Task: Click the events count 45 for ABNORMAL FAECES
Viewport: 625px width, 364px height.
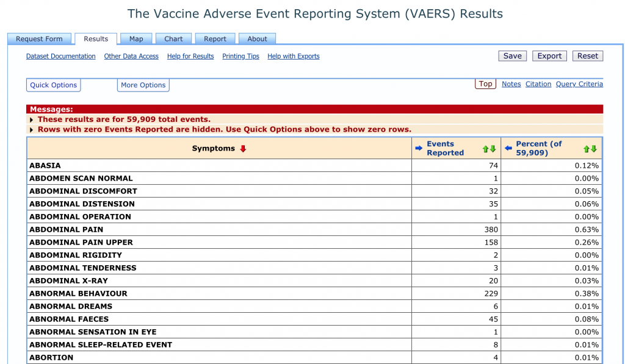Action: click(x=493, y=319)
